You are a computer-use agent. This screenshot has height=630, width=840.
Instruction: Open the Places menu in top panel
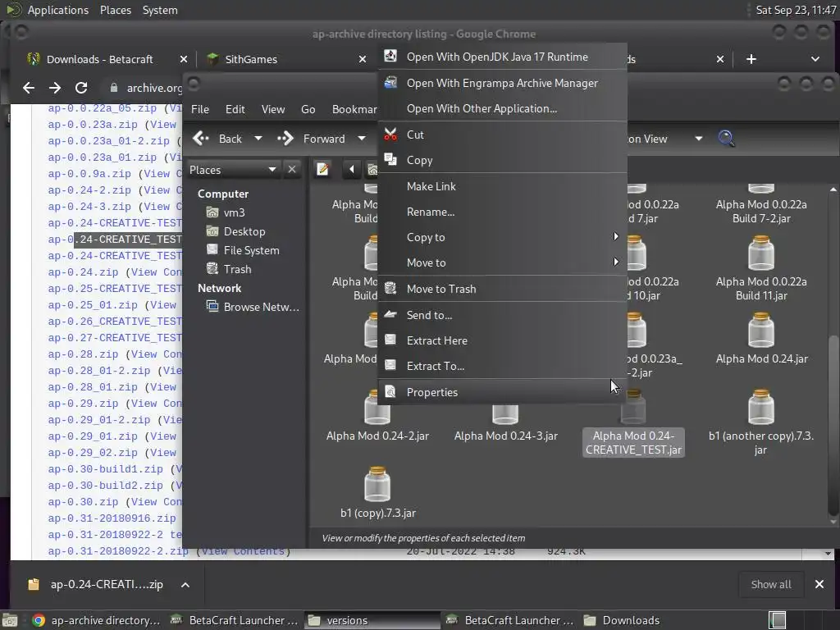[x=116, y=10]
